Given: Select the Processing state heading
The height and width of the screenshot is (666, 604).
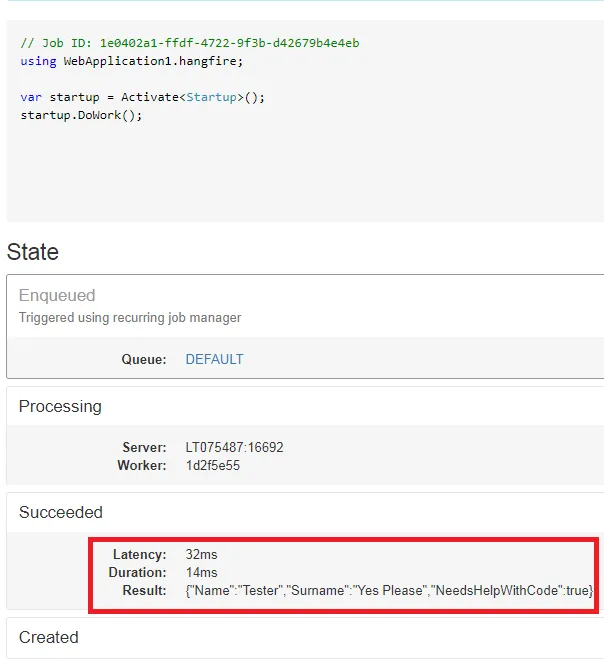Looking at the screenshot, I should (60, 407).
